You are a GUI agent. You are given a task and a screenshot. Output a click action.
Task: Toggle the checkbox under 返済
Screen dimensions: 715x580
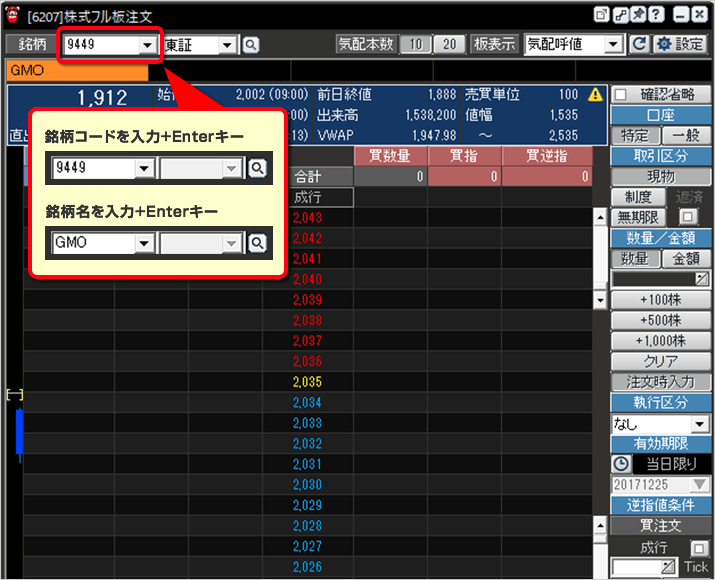point(687,217)
